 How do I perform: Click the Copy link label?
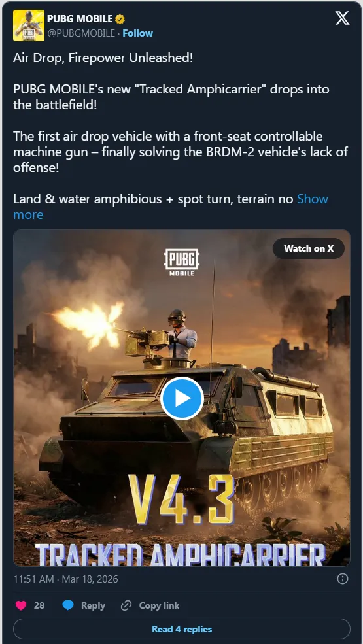click(x=159, y=605)
